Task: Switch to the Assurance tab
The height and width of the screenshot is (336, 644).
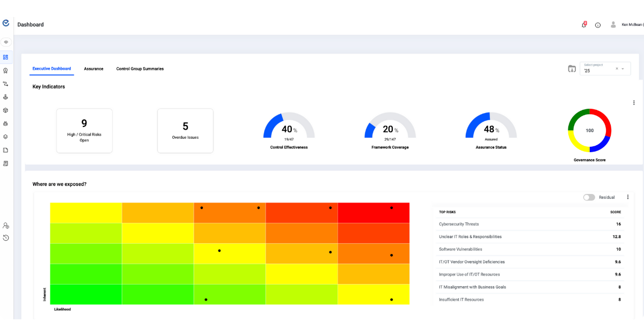Action: pos(93,69)
